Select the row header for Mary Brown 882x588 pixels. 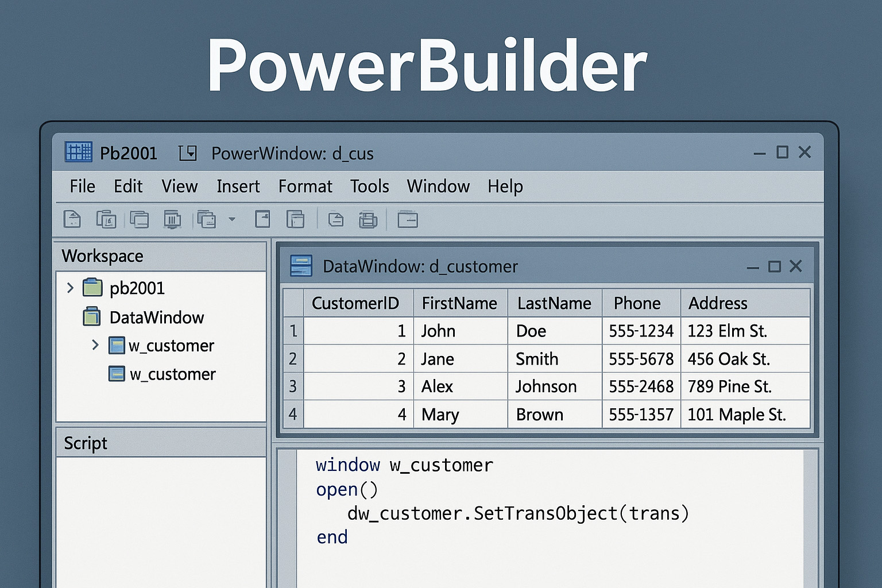[x=293, y=414]
